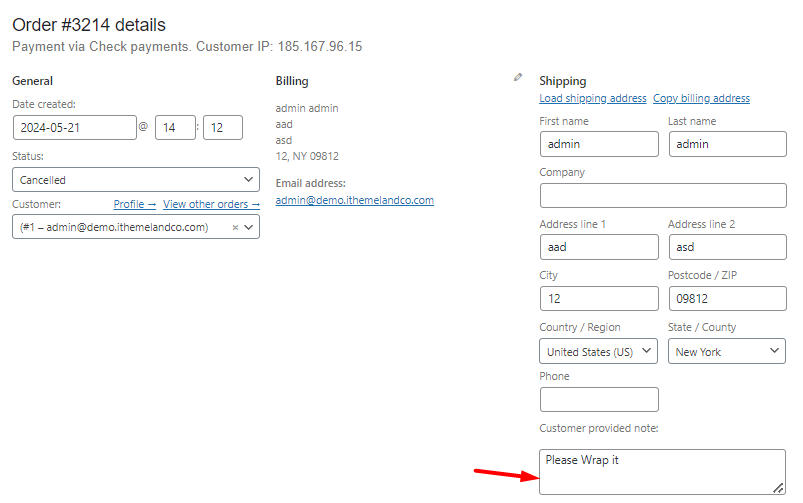Click View other orders link

click(212, 204)
